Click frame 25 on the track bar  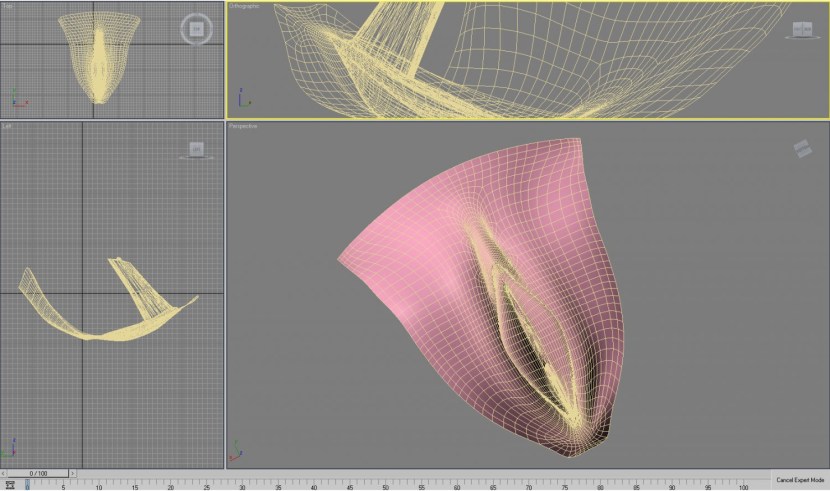coord(206,484)
